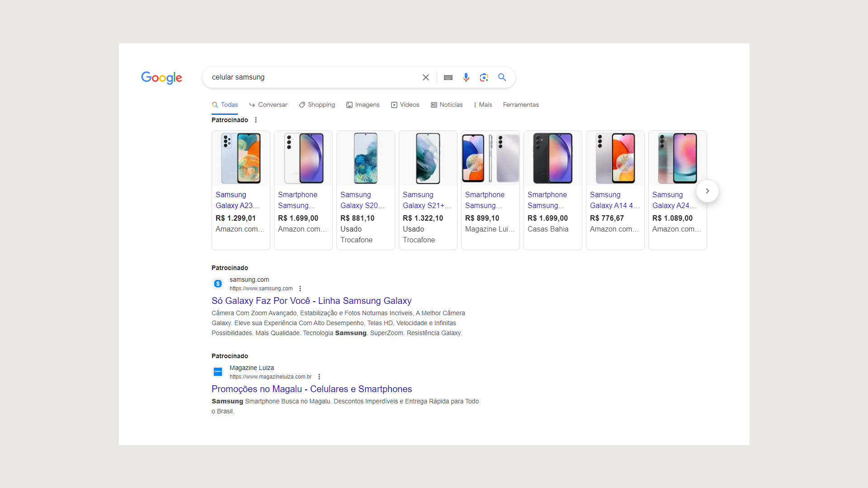Open Google Lens image search icon
Screen dimensions: 868x488
click(x=484, y=77)
